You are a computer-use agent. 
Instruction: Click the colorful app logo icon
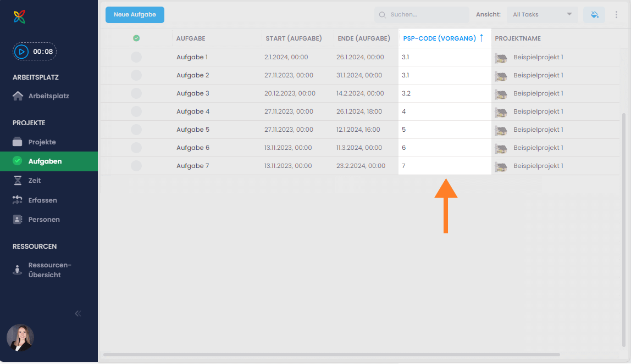(x=19, y=16)
